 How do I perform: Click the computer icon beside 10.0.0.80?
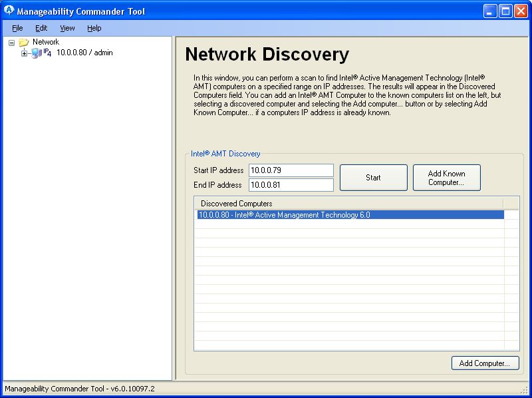coord(36,53)
